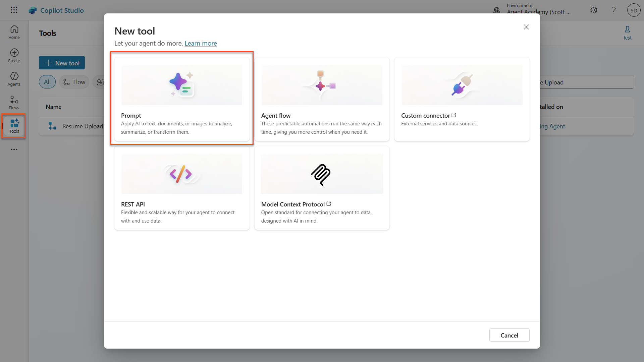This screenshot has height=362, width=644.
Task: Open Agents in left sidebar
Action: tap(14, 79)
